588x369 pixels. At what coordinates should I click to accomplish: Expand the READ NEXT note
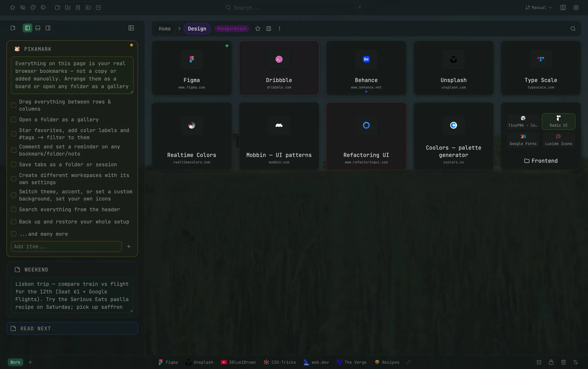tap(72, 329)
